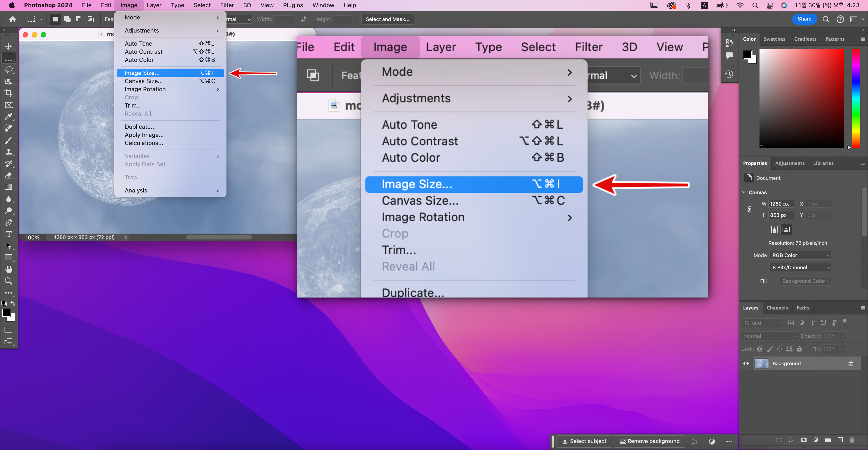Toggle the width-height link constraint

pyautogui.click(x=749, y=209)
